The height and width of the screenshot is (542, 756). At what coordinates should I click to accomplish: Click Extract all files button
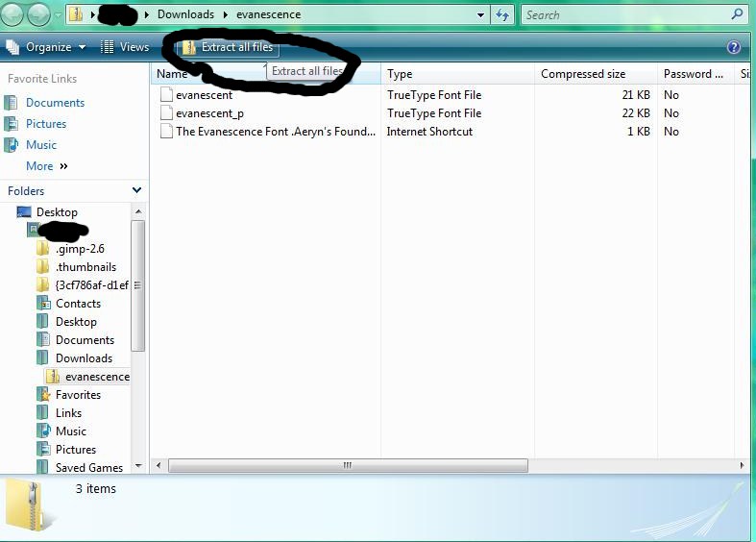[229, 47]
